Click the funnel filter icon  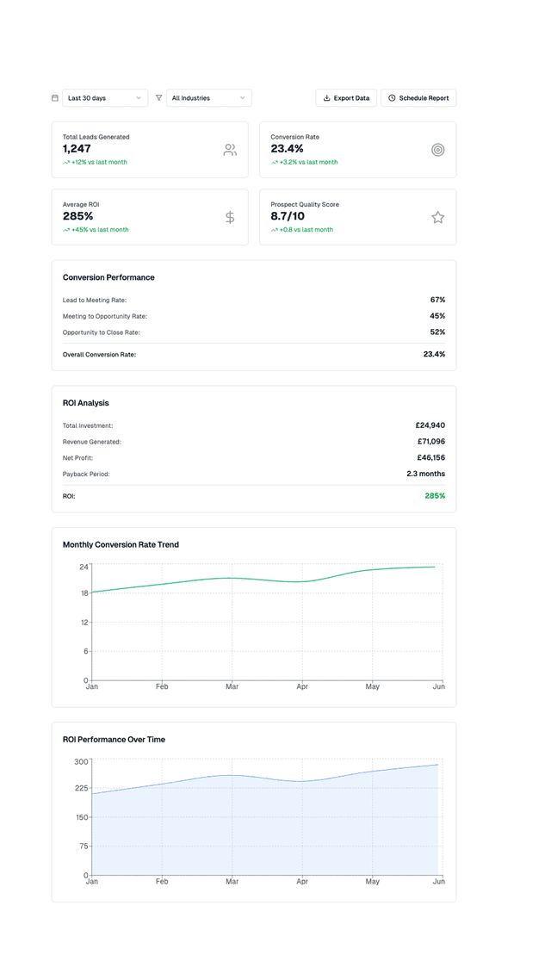[158, 98]
